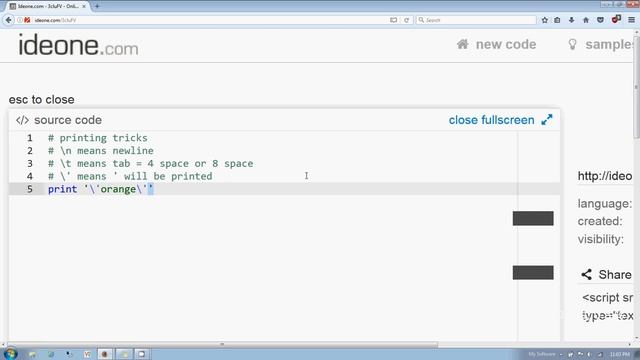Click the print keyword on line 5
640x360 pixels.
(x=62, y=189)
